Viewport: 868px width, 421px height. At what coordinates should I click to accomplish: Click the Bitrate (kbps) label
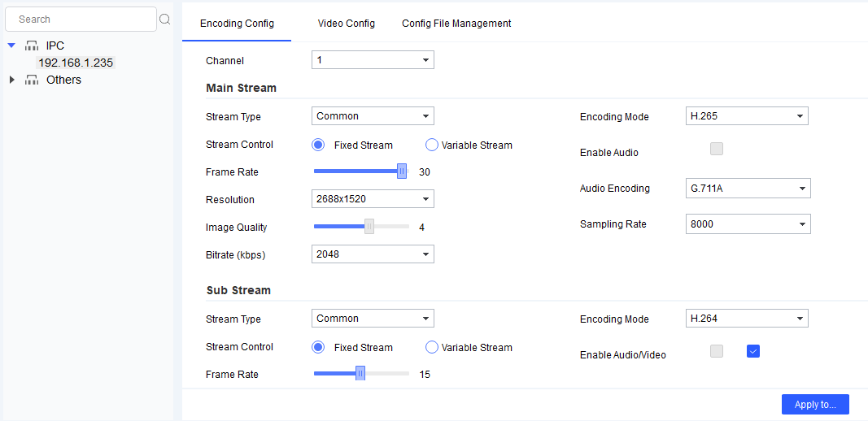[x=236, y=255]
